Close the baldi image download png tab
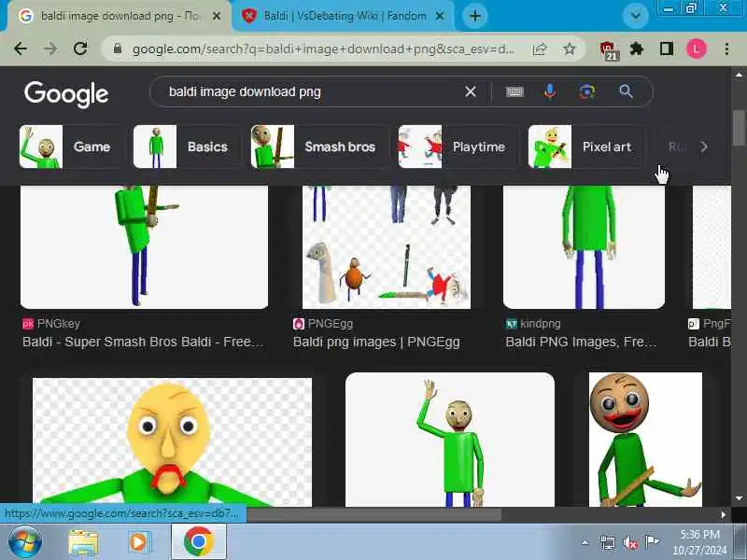Viewport: 747px width, 560px height. 217,16
